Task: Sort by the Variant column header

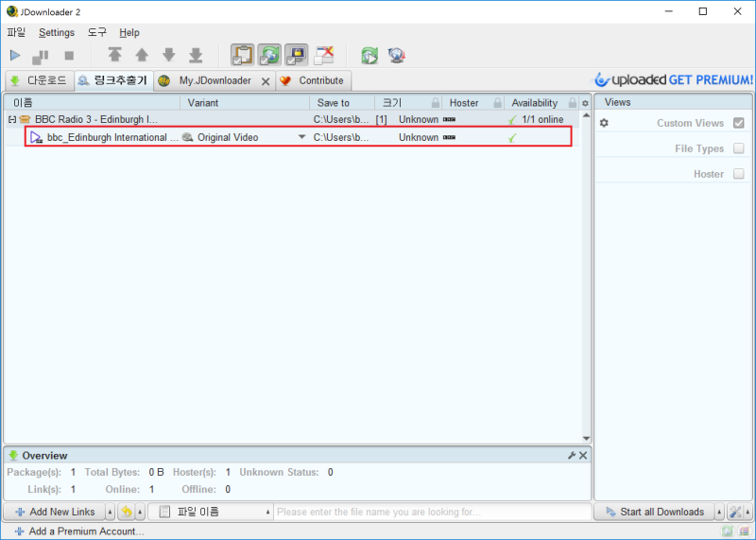Action: coord(245,103)
